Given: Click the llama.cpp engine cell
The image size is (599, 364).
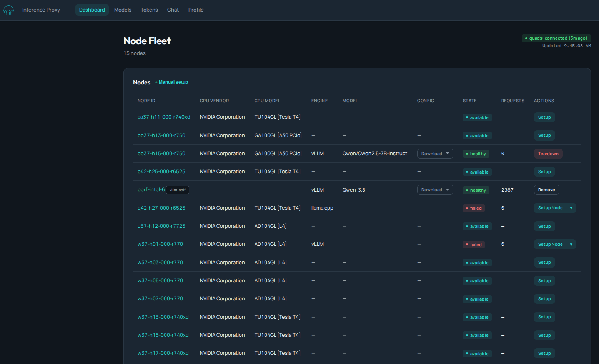Looking at the screenshot, I should click(322, 208).
